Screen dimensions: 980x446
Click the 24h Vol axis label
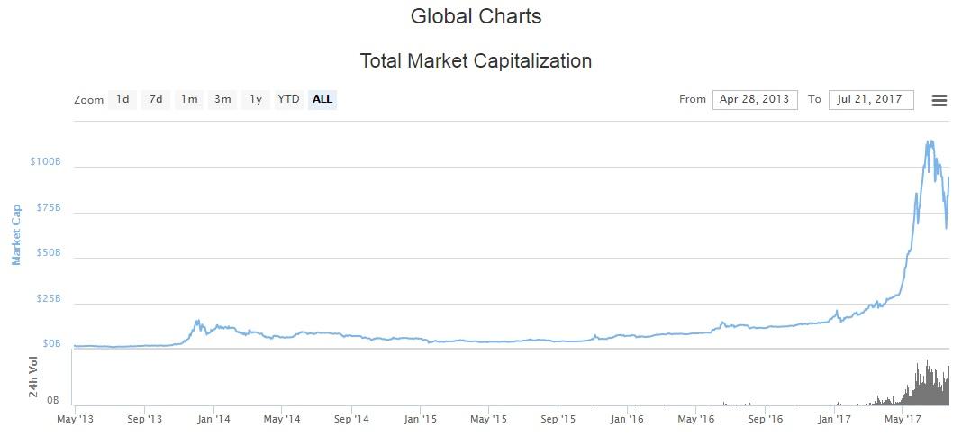click(x=33, y=377)
